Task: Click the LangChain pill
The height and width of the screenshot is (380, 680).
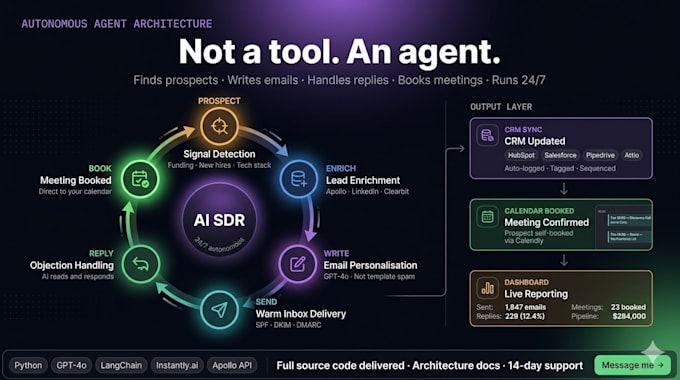Action: 121,365
